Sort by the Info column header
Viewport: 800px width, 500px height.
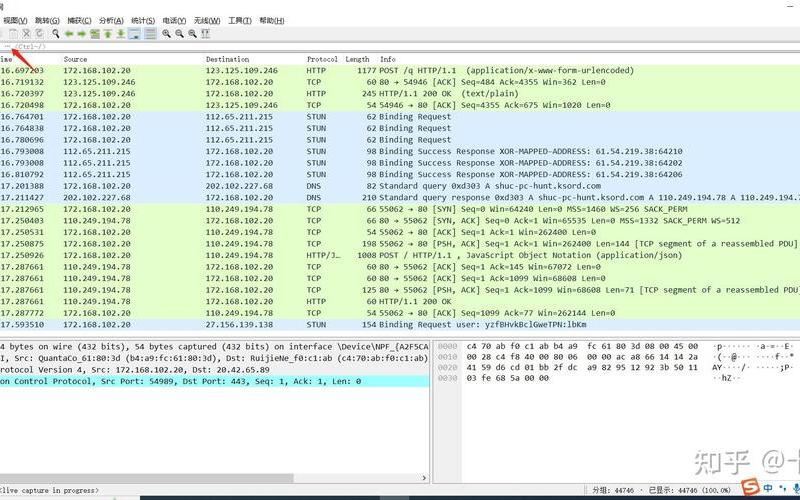pyautogui.click(x=388, y=59)
